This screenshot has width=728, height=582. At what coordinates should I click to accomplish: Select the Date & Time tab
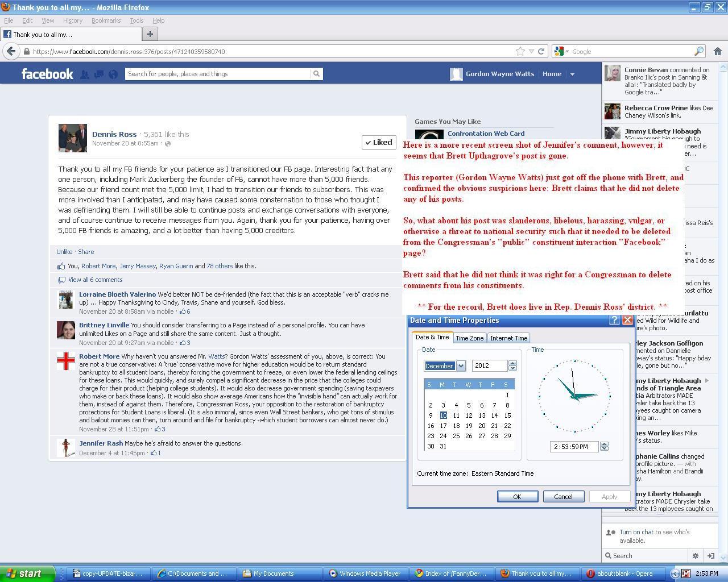tap(432, 337)
